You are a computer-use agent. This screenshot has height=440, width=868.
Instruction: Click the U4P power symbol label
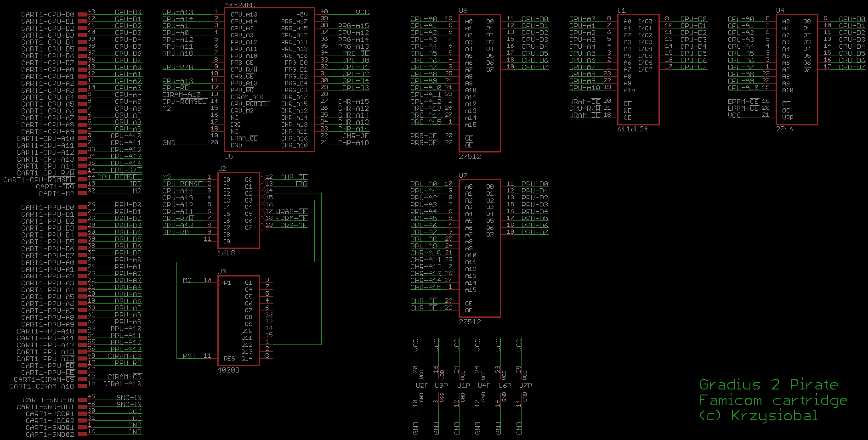pos(484,385)
